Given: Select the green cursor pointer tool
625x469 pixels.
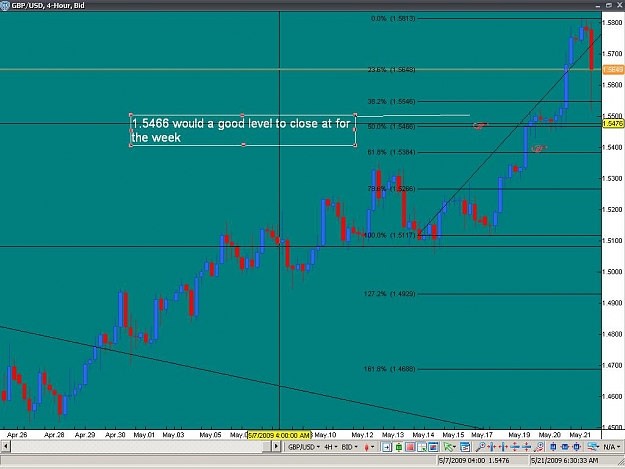Looking at the screenshot, I should tap(448, 447).
